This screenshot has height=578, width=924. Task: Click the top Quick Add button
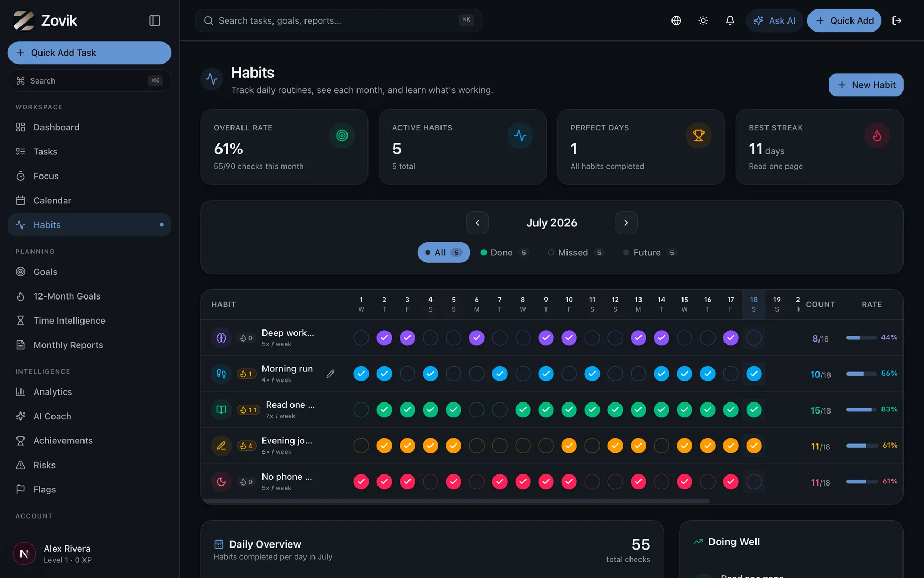(844, 20)
